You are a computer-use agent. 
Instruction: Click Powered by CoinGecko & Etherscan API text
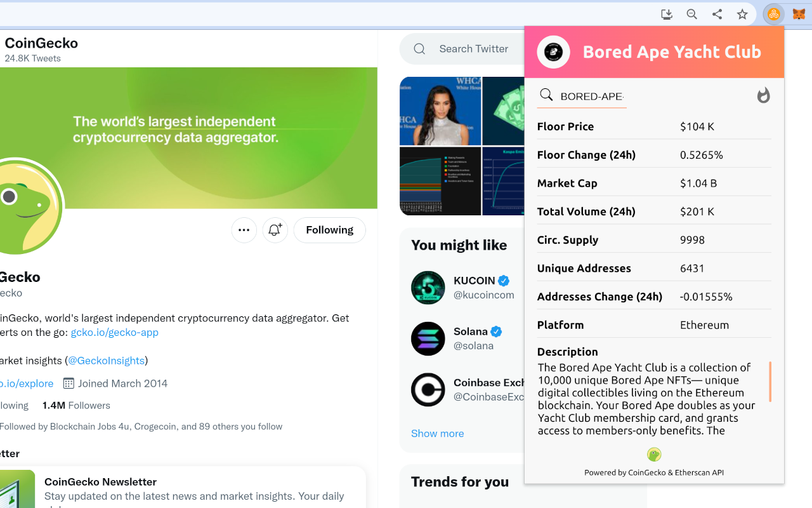pos(654,472)
